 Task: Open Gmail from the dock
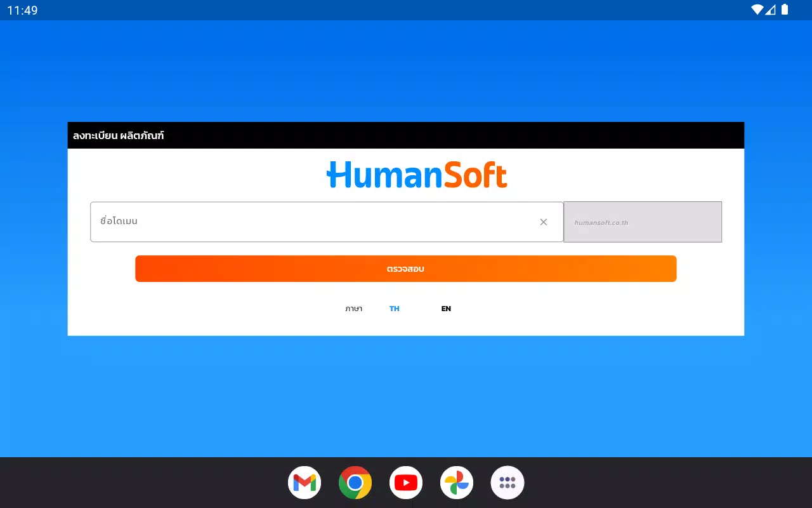point(304,483)
